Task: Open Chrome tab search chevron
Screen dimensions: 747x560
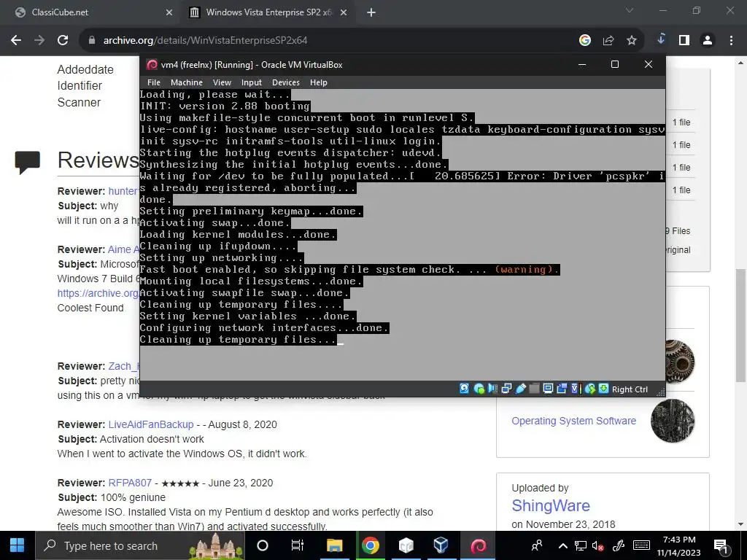Action: click(630, 10)
